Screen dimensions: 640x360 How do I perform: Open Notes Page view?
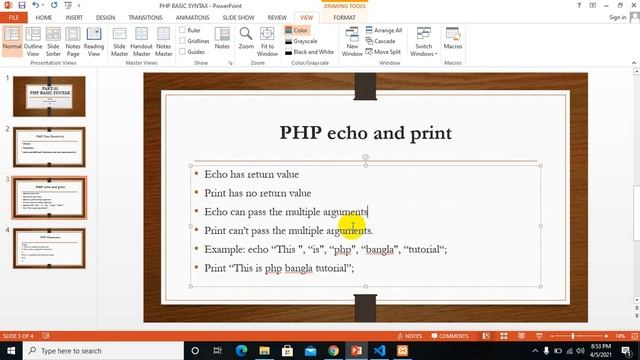[x=73, y=41]
